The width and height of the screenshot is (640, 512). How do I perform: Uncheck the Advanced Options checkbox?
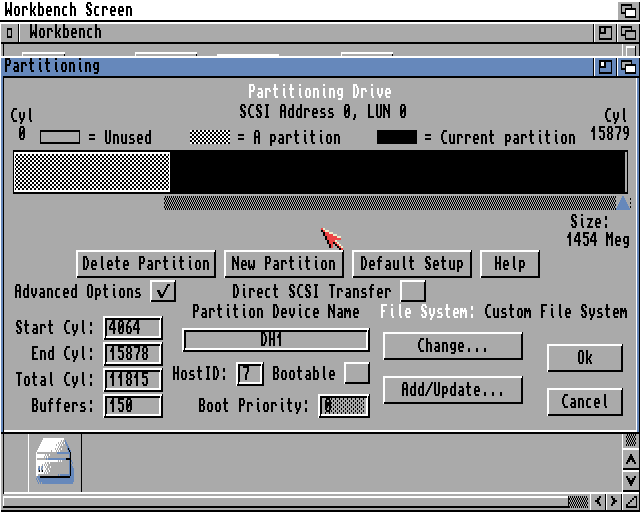(x=163, y=292)
